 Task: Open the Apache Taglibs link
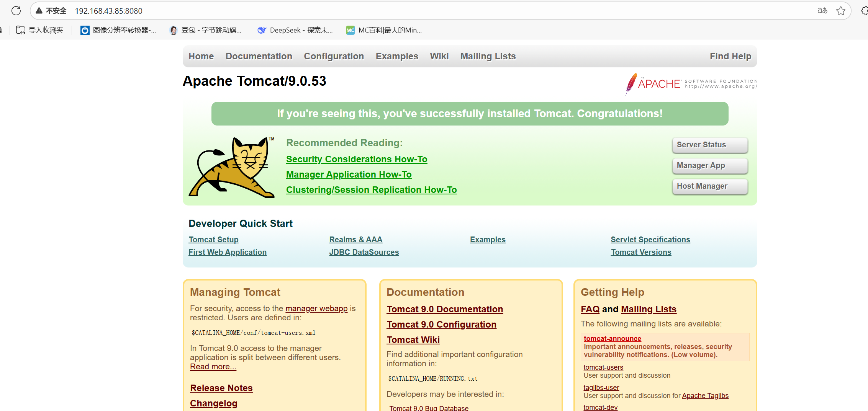click(705, 396)
